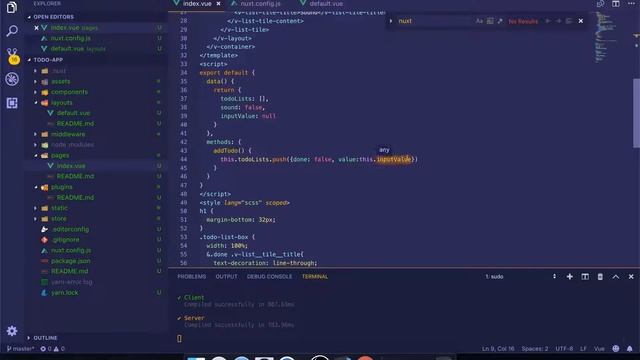
Task: Click the Open Changes icon in editor title
Action: (x=600, y=4)
